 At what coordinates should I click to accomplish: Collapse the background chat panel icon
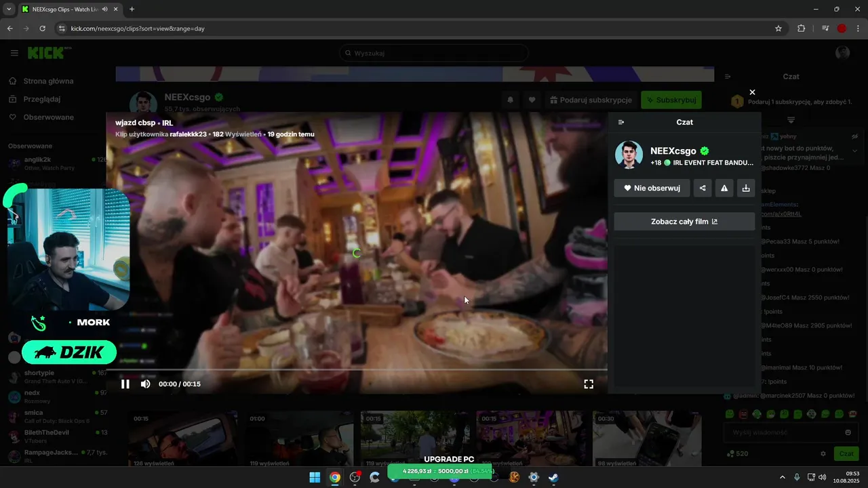coord(728,77)
